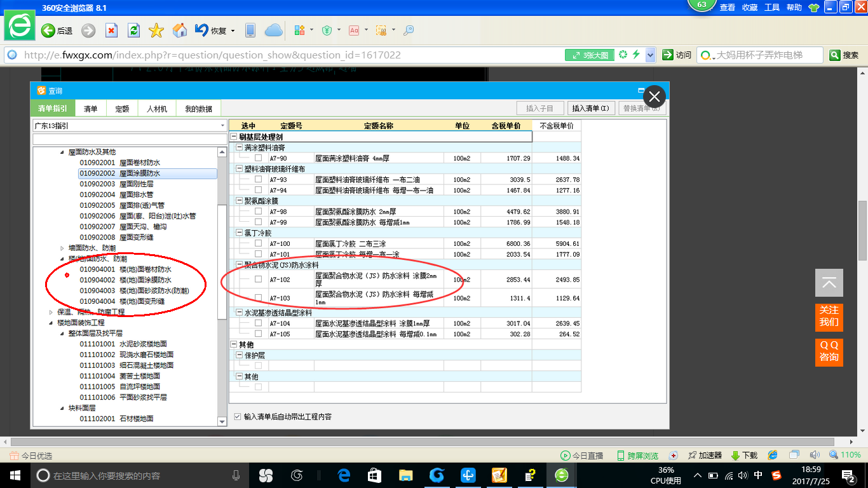Click the 访问 go button

pyautogui.click(x=677, y=55)
